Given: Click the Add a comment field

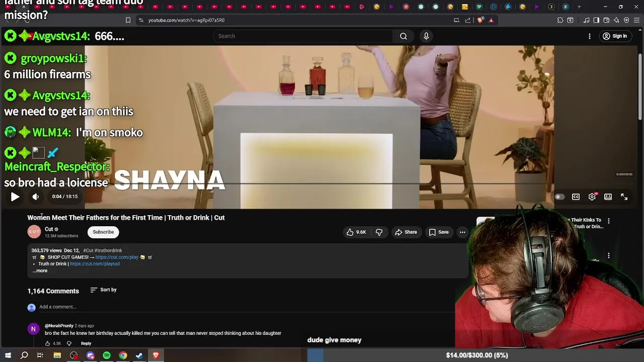Looking at the screenshot, I should (x=247, y=307).
